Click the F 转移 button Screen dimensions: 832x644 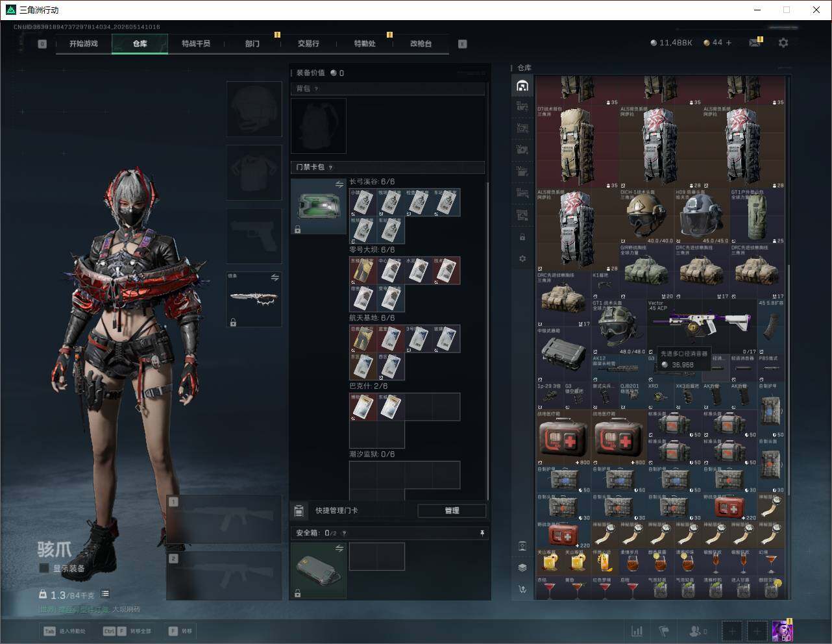point(180,631)
